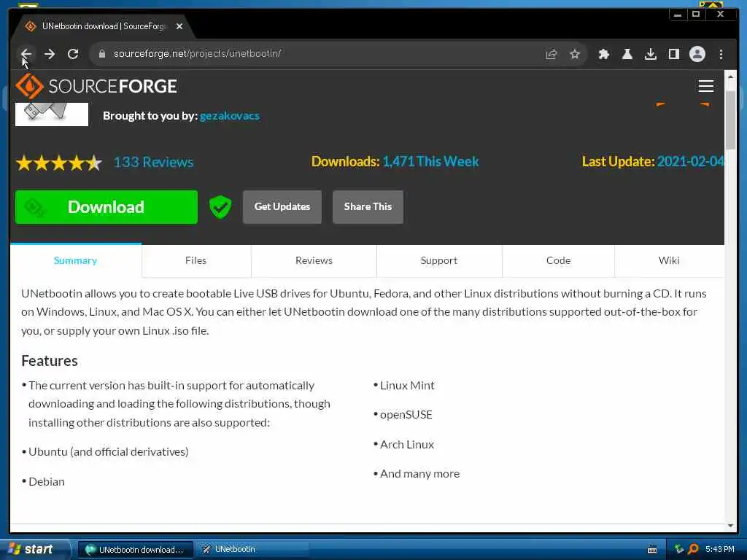The image size is (747, 560).
Task: Open the Chrome three-dot menu
Action: [x=721, y=54]
